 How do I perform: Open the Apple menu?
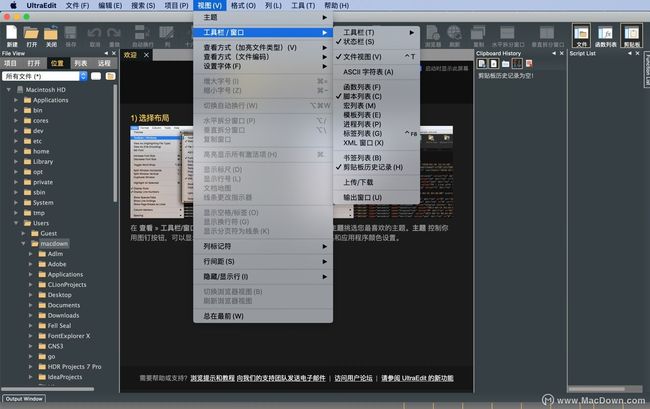tap(13, 5)
